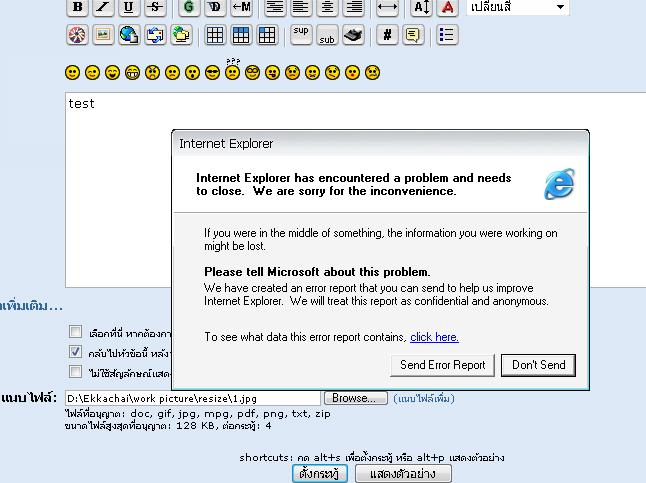Insert hyperlink globe icon

pos(129,35)
